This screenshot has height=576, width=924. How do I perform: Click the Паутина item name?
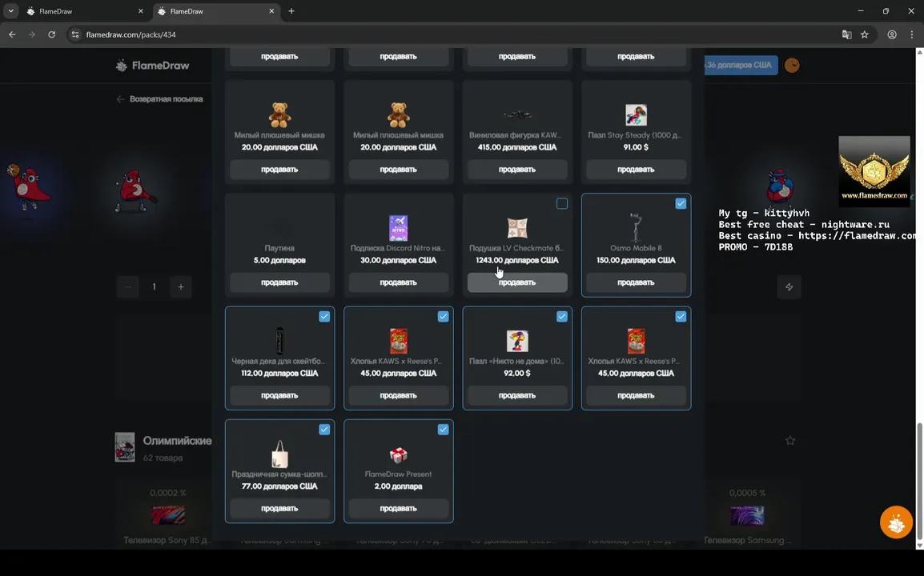coord(279,248)
